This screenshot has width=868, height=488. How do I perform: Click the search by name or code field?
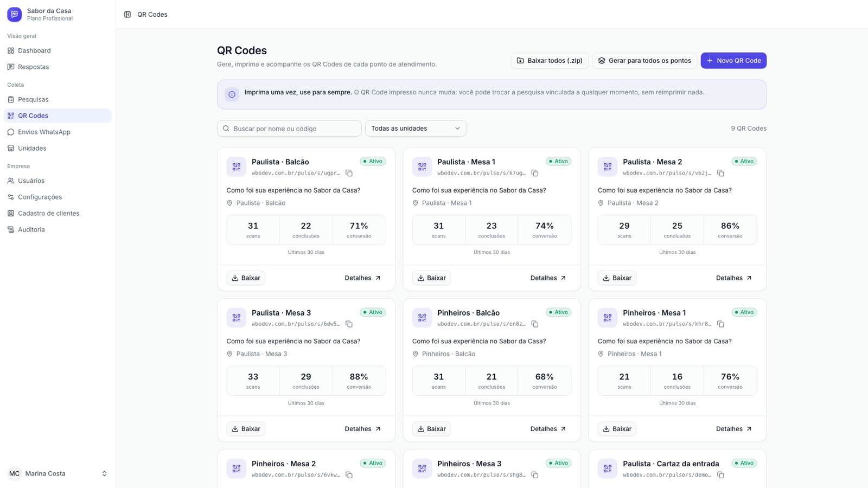[289, 129]
